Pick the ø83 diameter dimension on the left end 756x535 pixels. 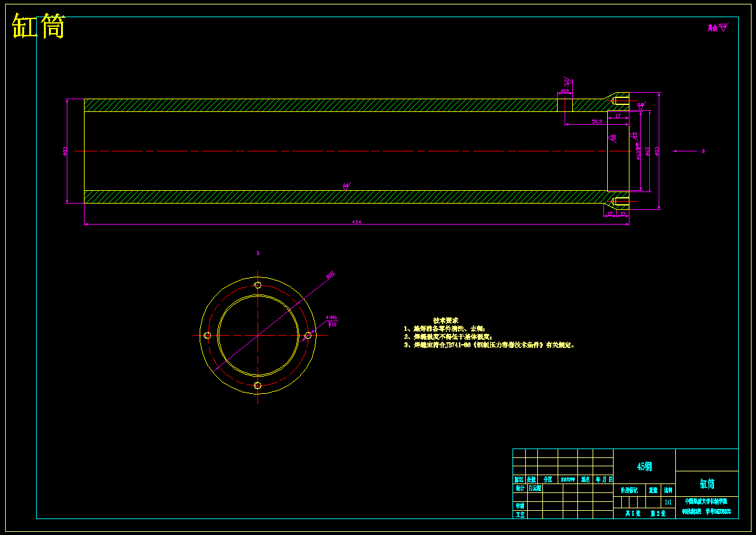pyautogui.click(x=65, y=151)
